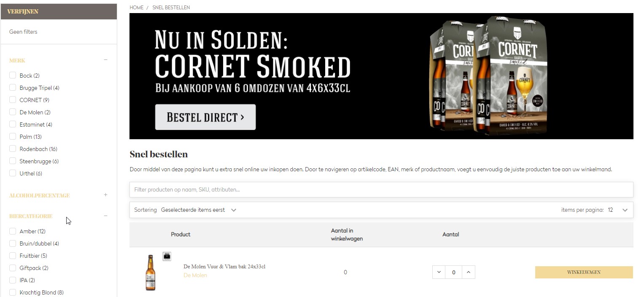Tick the IPA category checkbox
This screenshot has width=644, height=297.
[13, 280]
